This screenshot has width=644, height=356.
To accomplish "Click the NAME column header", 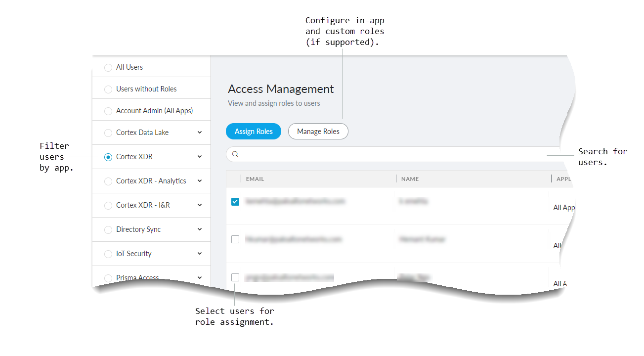I will (x=410, y=179).
